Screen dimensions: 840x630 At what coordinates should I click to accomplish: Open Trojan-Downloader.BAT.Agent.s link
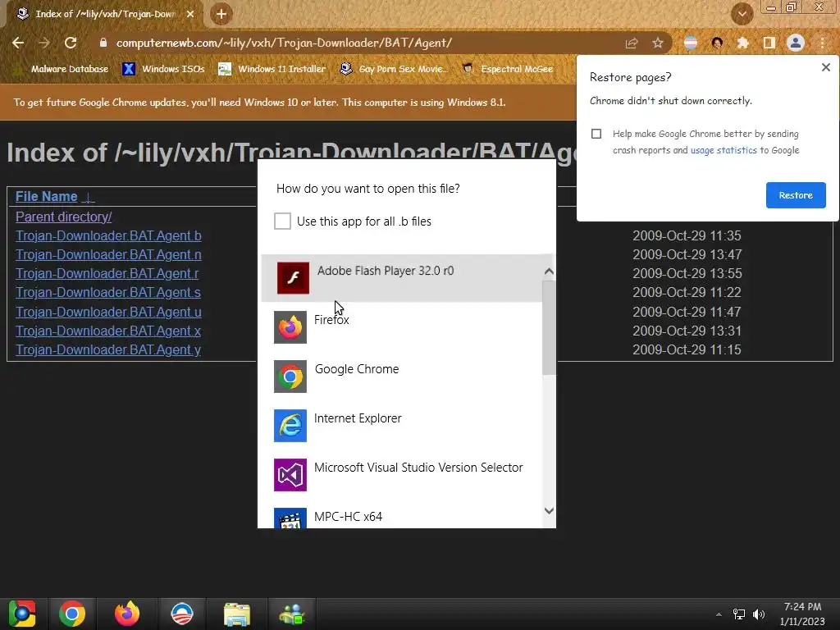click(108, 292)
